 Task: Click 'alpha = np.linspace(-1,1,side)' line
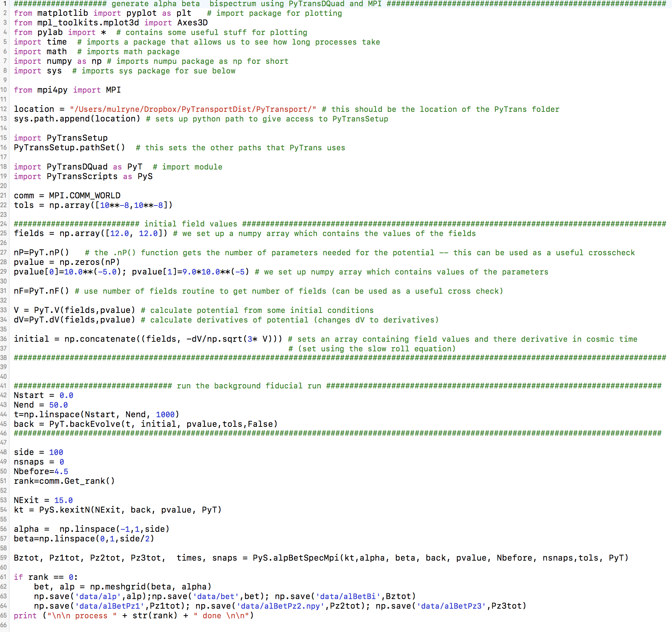[92, 529]
